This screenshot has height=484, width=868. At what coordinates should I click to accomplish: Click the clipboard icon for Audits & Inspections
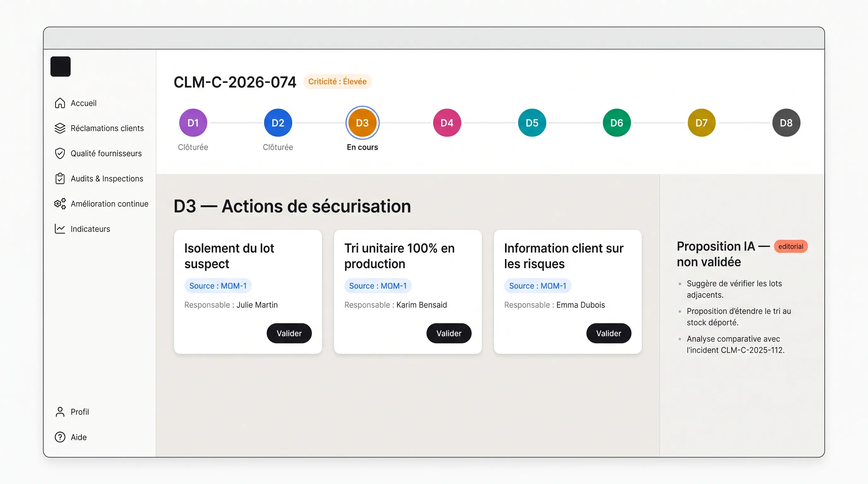(x=60, y=178)
